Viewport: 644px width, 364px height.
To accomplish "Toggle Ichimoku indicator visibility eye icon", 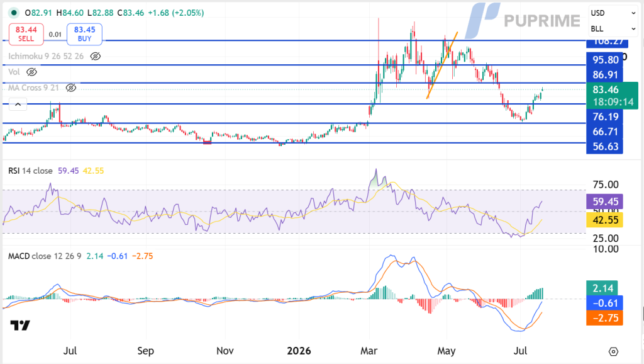I will click(96, 56).
